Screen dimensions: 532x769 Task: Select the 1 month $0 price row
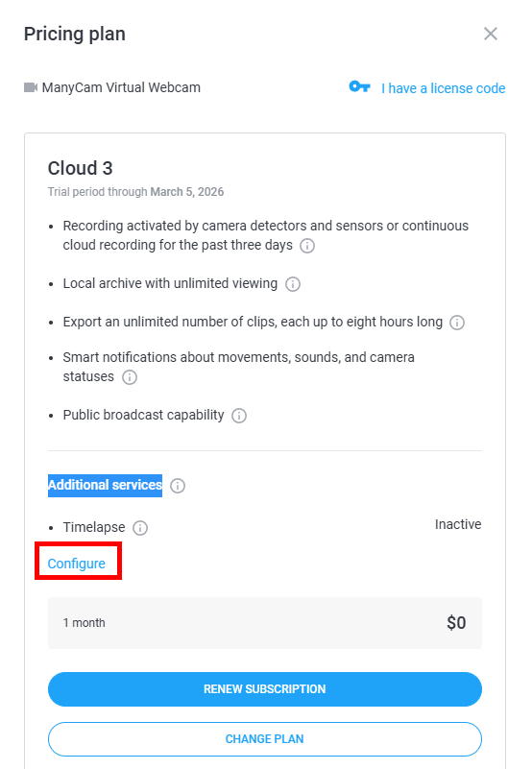click(265, 623)
